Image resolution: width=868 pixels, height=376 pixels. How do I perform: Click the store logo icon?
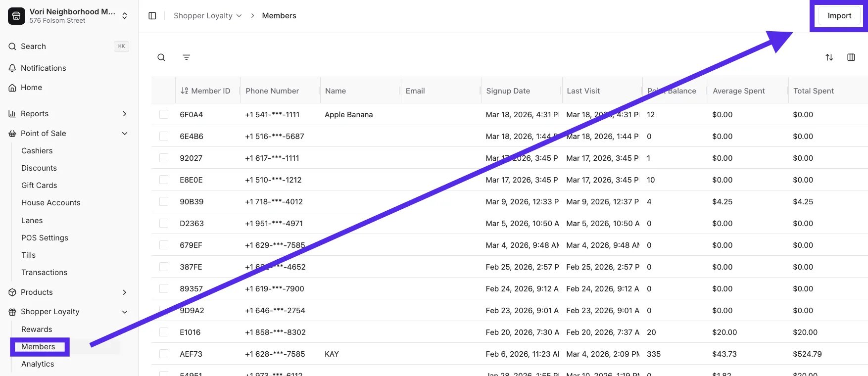[16, 16]
